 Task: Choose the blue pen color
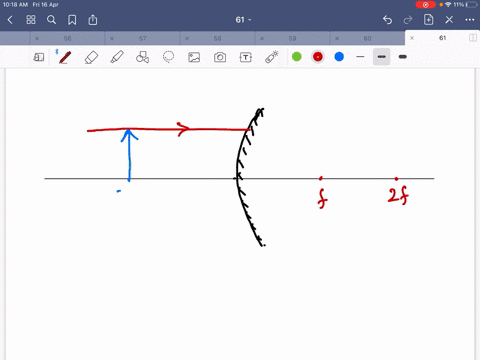(339, 57)
